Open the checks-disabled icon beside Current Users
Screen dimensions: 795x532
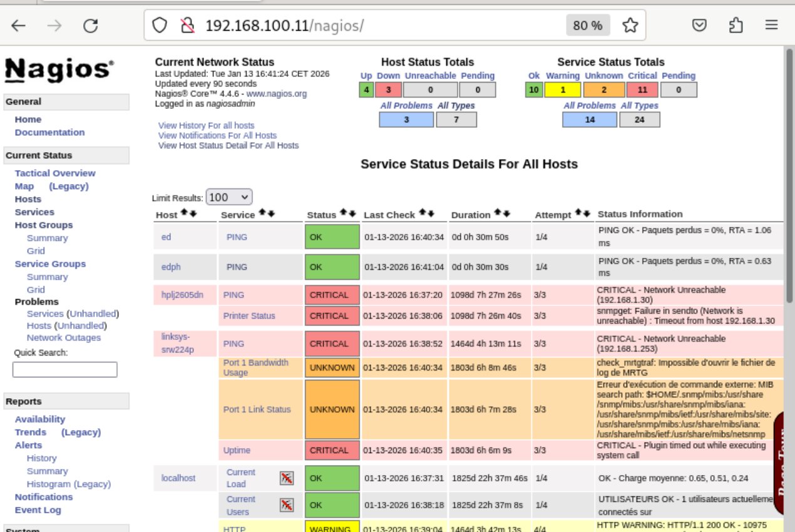coord(287,504)
